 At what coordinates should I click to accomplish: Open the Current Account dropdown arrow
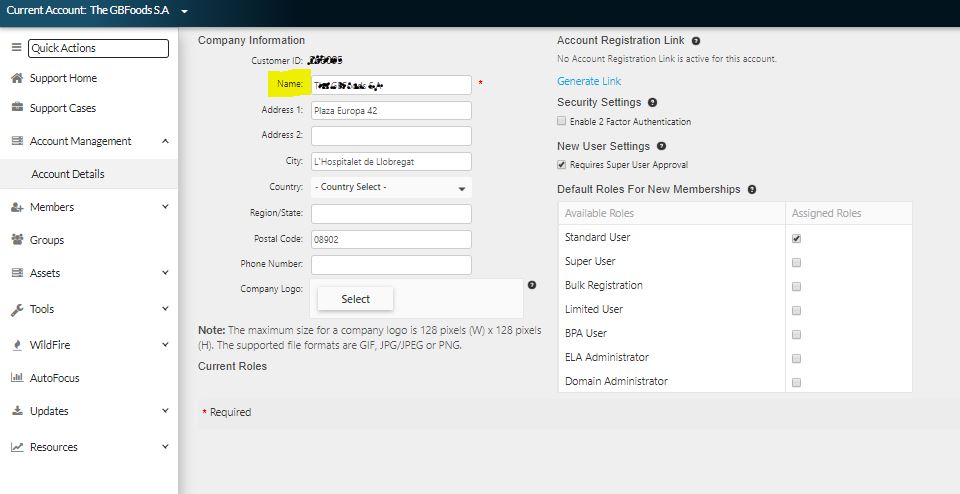(x=184, y=12)
